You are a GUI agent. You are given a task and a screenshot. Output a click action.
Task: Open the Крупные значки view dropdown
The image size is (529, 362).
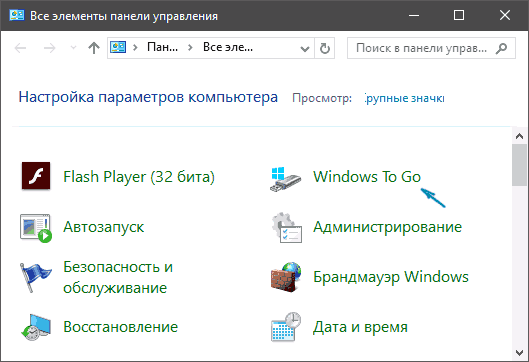(405, 98)
